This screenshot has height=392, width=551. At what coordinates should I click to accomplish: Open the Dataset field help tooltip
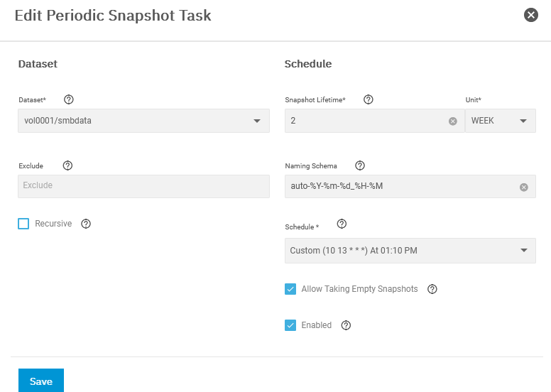pos(69,99)
